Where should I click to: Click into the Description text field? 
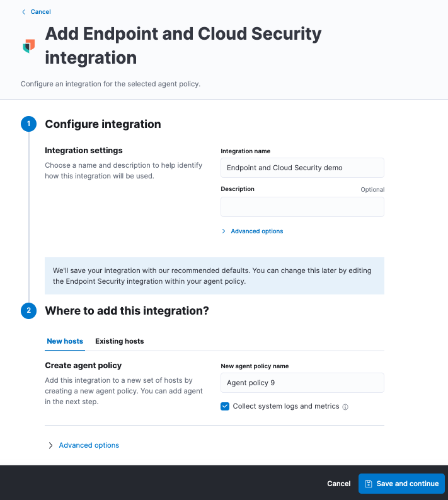click(x=302, y=207)
